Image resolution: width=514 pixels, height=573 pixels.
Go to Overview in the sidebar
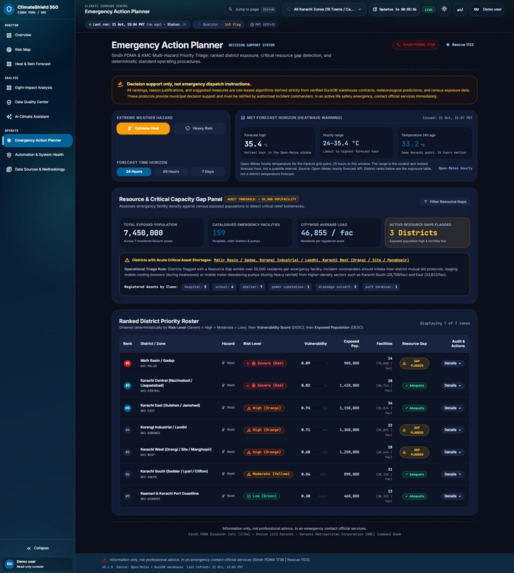[37, 35]
